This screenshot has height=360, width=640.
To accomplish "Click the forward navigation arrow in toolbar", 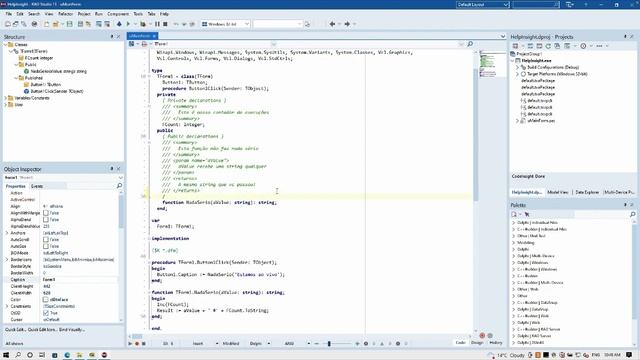I will (x=347, y=24).
